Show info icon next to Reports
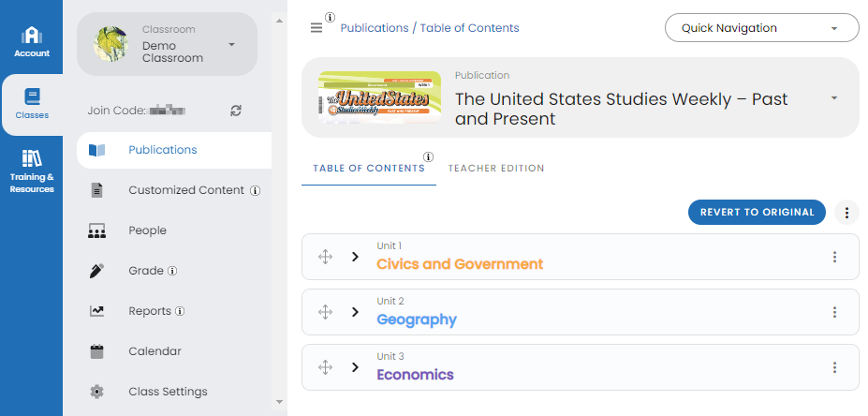This screenshot has width=868, height=416. [180, 311]
